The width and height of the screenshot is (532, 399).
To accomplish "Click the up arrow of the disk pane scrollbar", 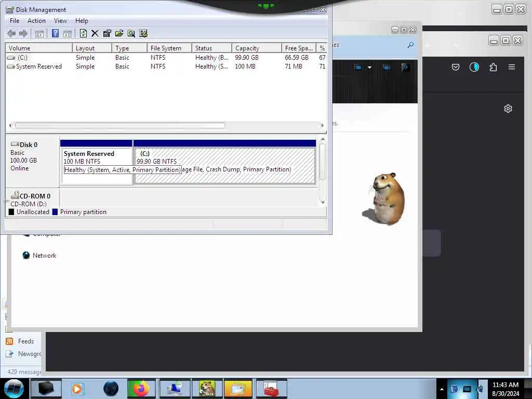I will click(x=323, y=139).
